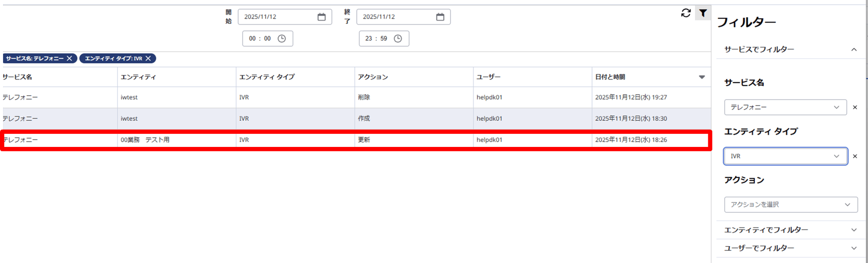Click the アクション column header
This screenshot has height=263, width=868.
(373, 77)
